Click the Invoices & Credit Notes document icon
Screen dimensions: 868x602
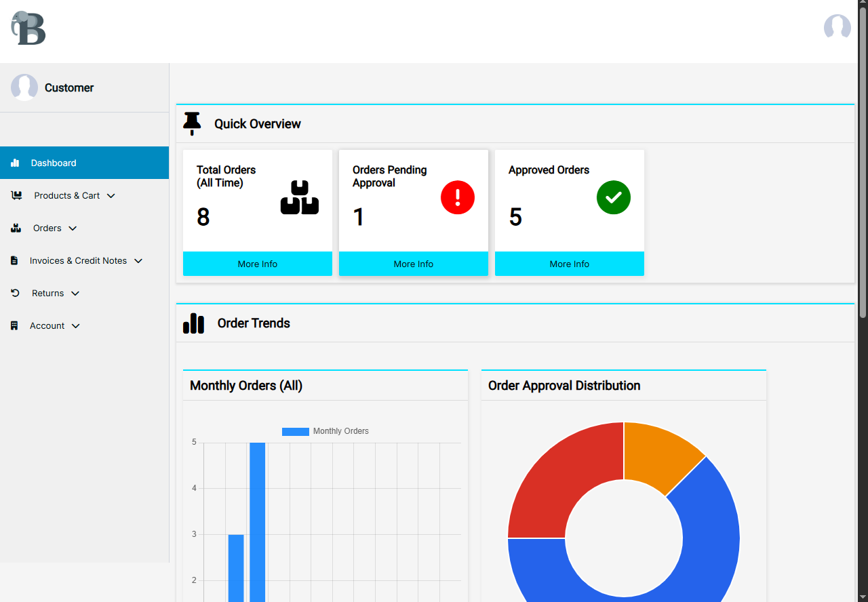(14, 260)
